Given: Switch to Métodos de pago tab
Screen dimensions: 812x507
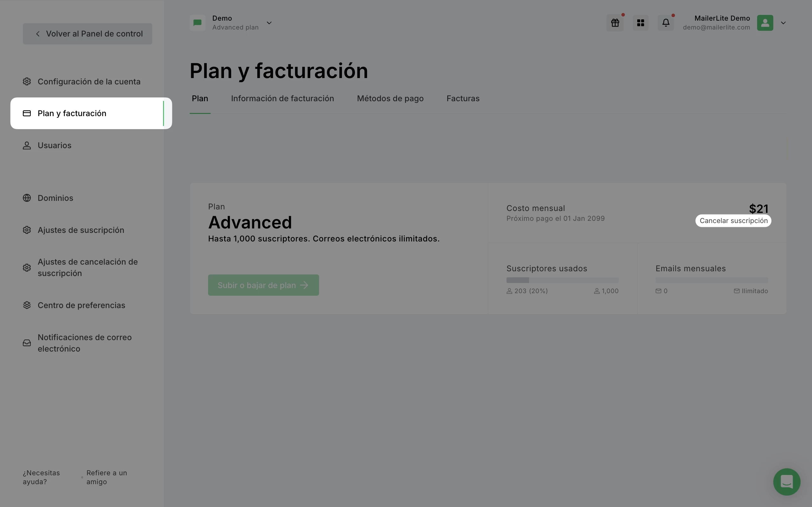Looking at the screenshot, I should click(390, 99).
